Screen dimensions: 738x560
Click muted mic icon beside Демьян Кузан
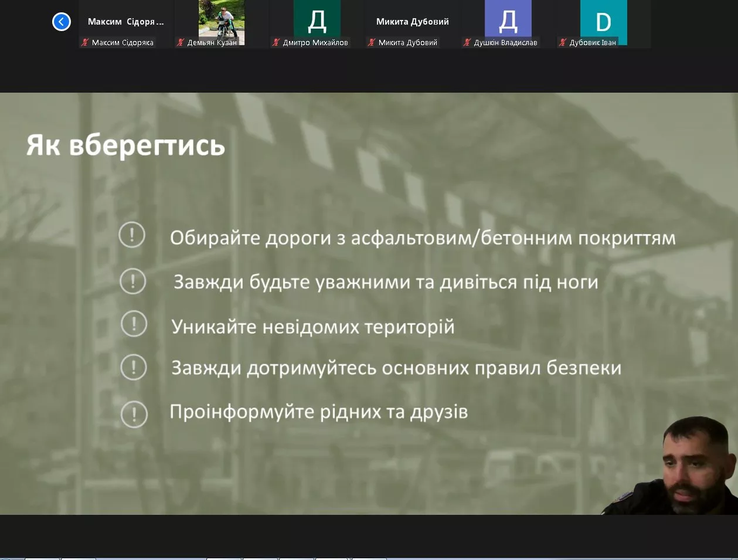tap(181, 42)
